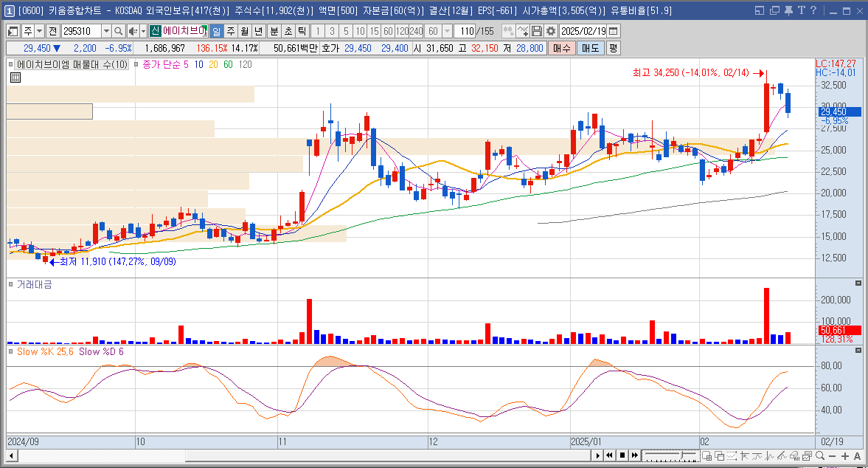Image resolution: width=868 pixels, height=468 pixels.
Task: Click the minus zoom-out icon at bottom right
Action: [832, 455]
